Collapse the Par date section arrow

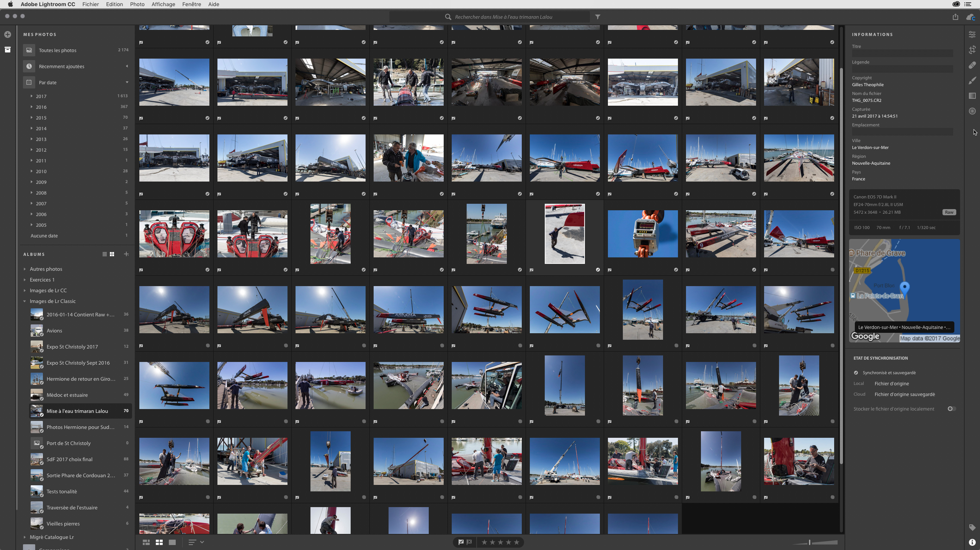127,82
